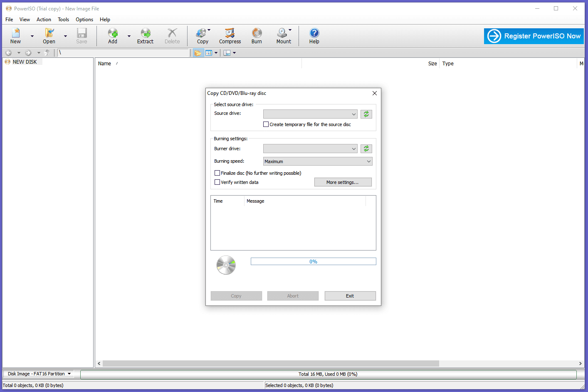Viewport: 588px width, 392px height.
Task: Click the Time column header in log
Action: [x=227, y=201]
